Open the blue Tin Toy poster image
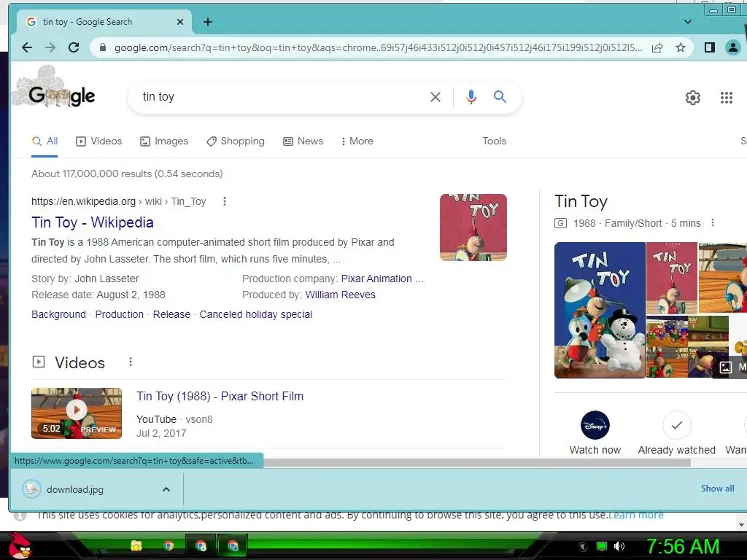This screenshot has height=560, width=747. tap(600, 310)
